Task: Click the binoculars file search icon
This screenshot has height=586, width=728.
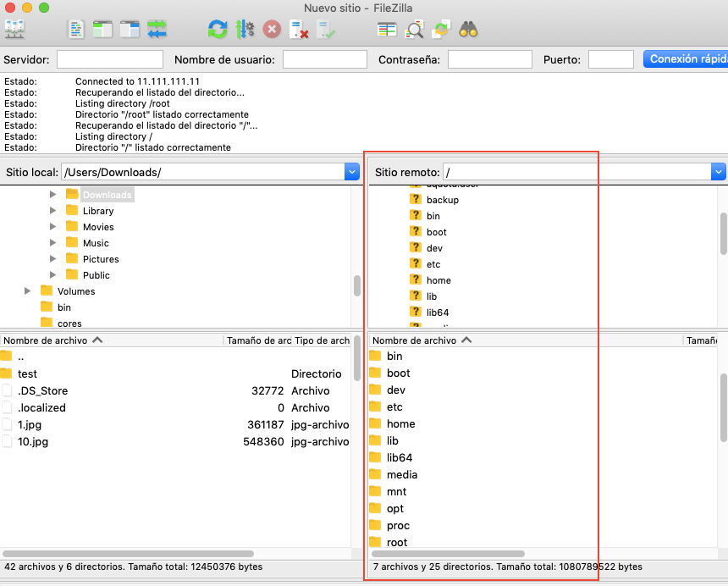Action: (468, 30)
